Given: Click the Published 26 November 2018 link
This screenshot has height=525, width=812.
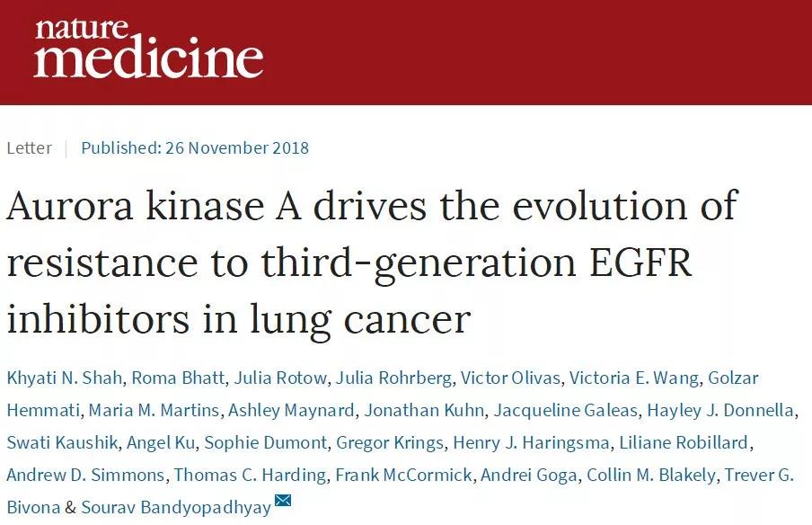Looking at the screenshot, I should (x=195, y=147).
